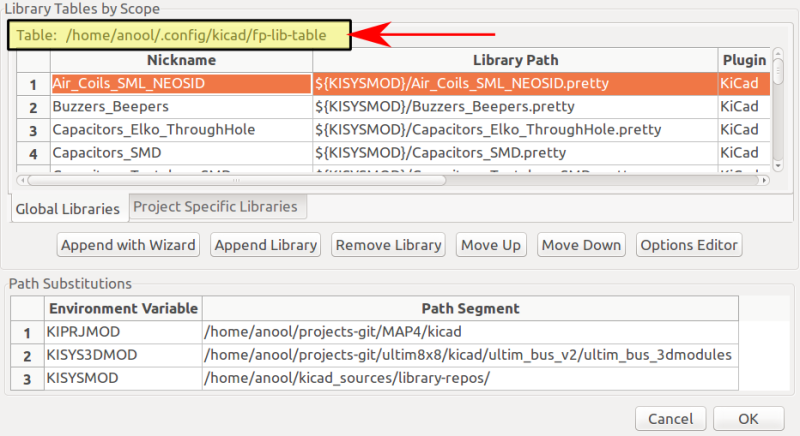Screen dimensions: 800x436
Task: Click the Nickname column header
Action: [180, 60]
